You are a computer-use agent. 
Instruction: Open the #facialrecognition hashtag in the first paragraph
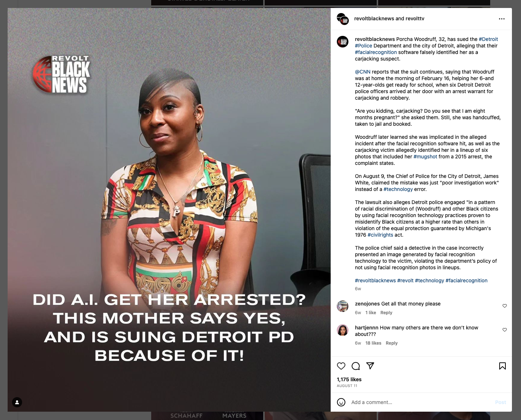(x=376, y=52)
